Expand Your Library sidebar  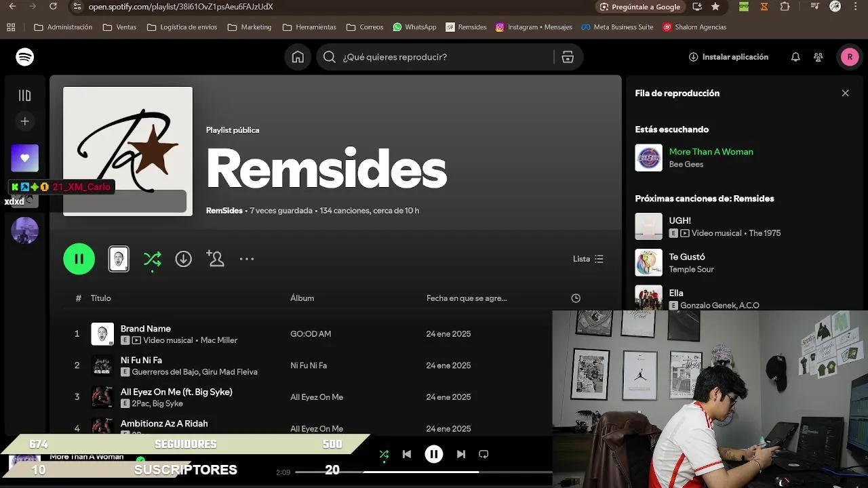[x=25, y=96]
